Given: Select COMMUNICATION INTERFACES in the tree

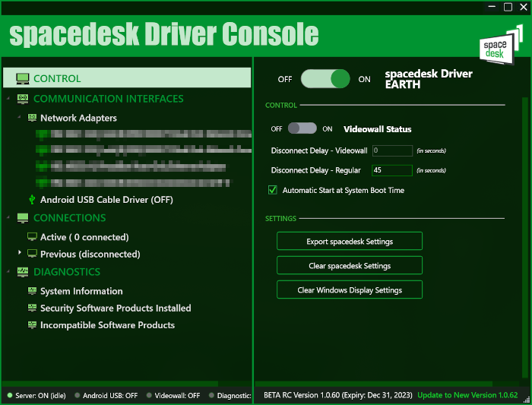Looking at the screenshot, I should click(x=109, y=99).
